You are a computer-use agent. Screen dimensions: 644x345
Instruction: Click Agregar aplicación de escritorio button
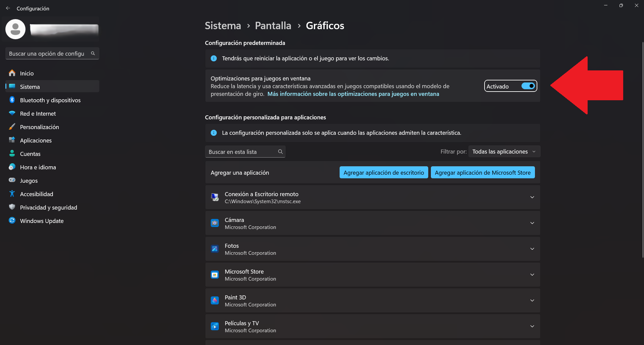tap(384, 172)
